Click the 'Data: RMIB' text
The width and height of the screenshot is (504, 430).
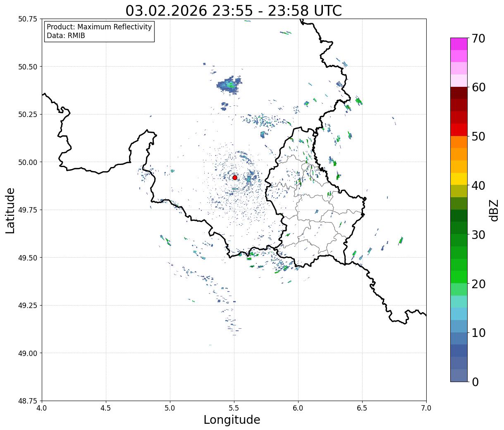click(66, 36)
